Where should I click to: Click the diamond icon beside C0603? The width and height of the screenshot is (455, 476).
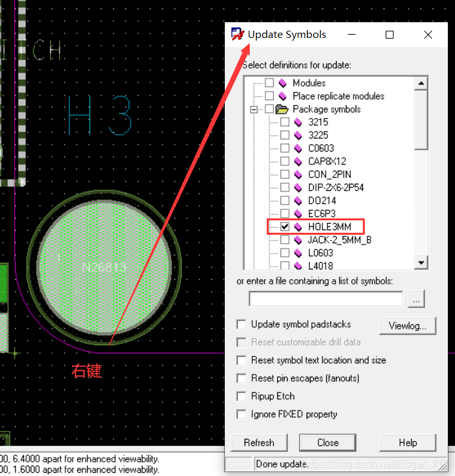(x=298, y=148)
